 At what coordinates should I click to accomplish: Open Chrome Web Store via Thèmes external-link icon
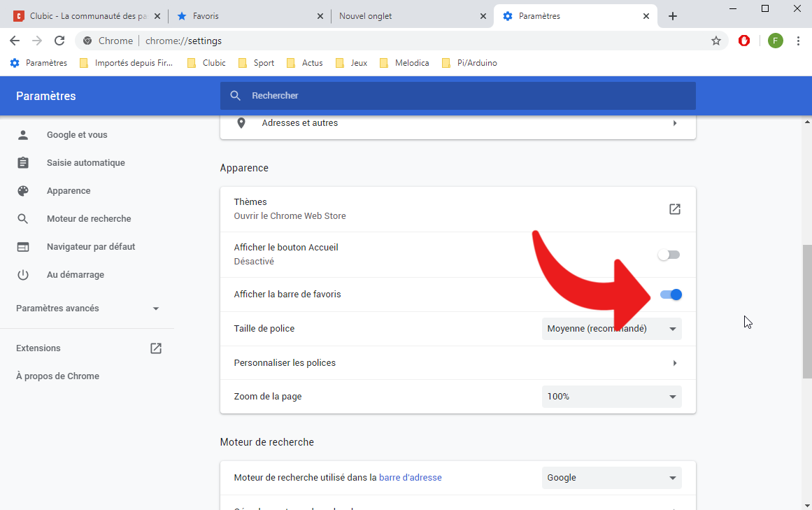pos(674,209)
